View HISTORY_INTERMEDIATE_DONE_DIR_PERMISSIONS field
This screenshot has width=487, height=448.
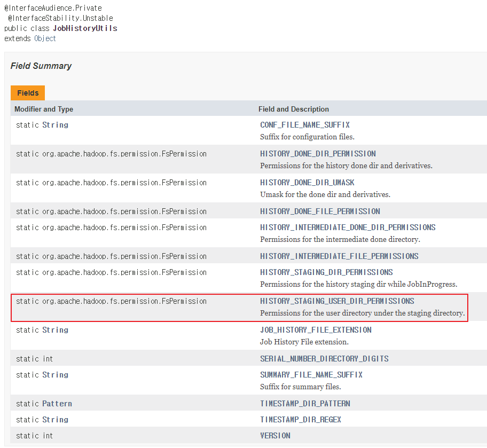pyautogui.click(x=348, y=227)
